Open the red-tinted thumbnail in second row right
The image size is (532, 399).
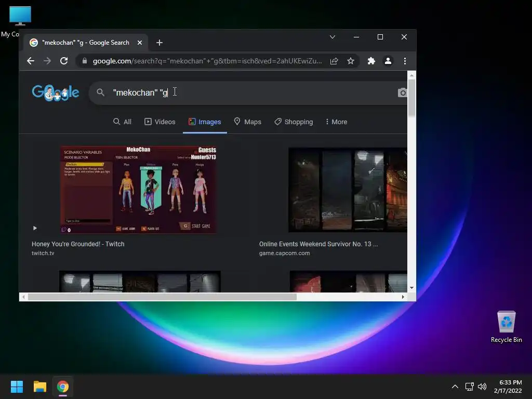pos(349,282)
